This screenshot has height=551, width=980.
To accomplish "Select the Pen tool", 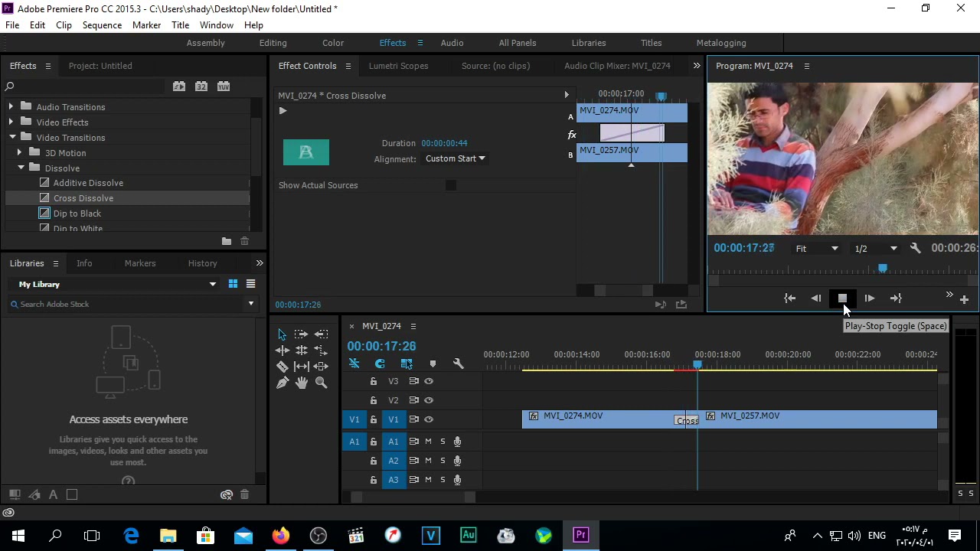I will pos(282,383).
